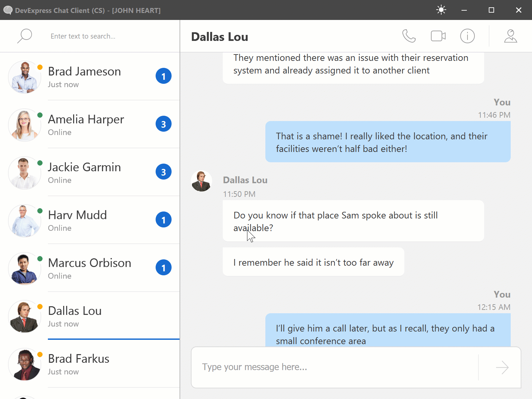Click the search magnifier icon
This screenshot has width=532, height=399.
click(24, 36)
